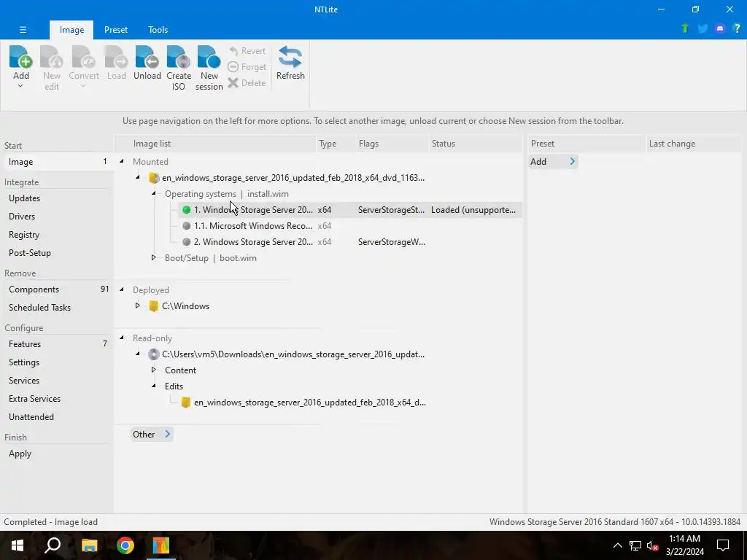747x560 pixels.
Task: Click the Convert toolbar icon
Action: (83, 57)
